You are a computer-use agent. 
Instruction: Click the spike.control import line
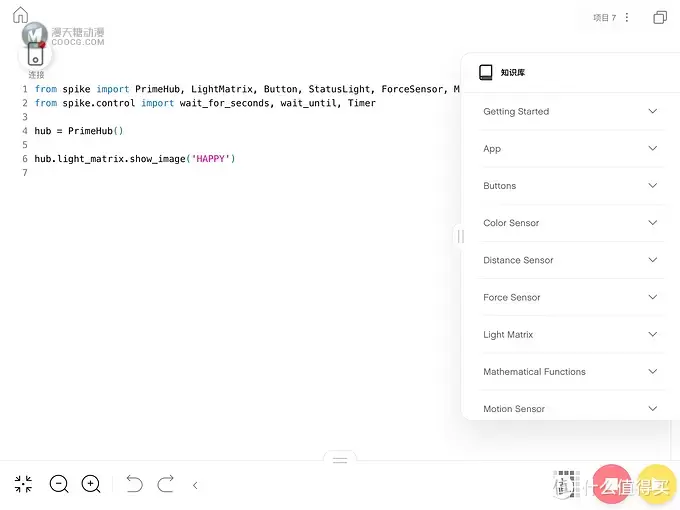pyautogui.click(x=205, y=103)
